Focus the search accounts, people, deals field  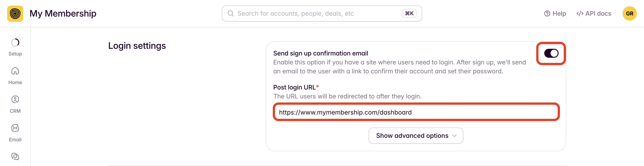click(322, 13)
